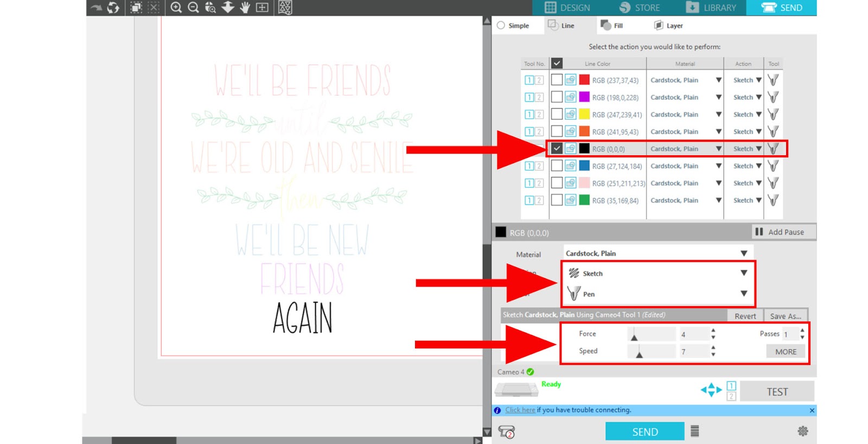Viewport: 868px width, 444px height.
Task: Click the triangles page icon in toolbar
Action: tap(285, 8)
